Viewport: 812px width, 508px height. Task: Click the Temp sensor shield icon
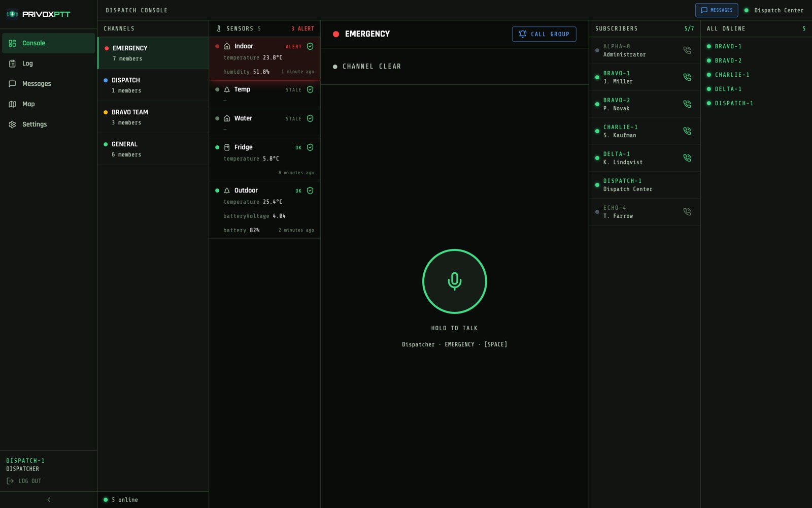tap(310, 89)
